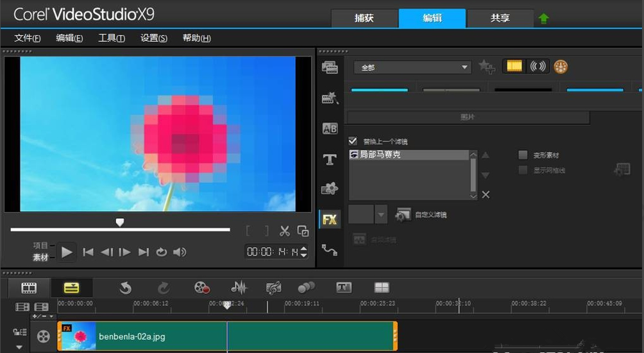Screen dimensions: 644x353
Task: Open the filter preset dropdown arrow
Action: (381, 214)
